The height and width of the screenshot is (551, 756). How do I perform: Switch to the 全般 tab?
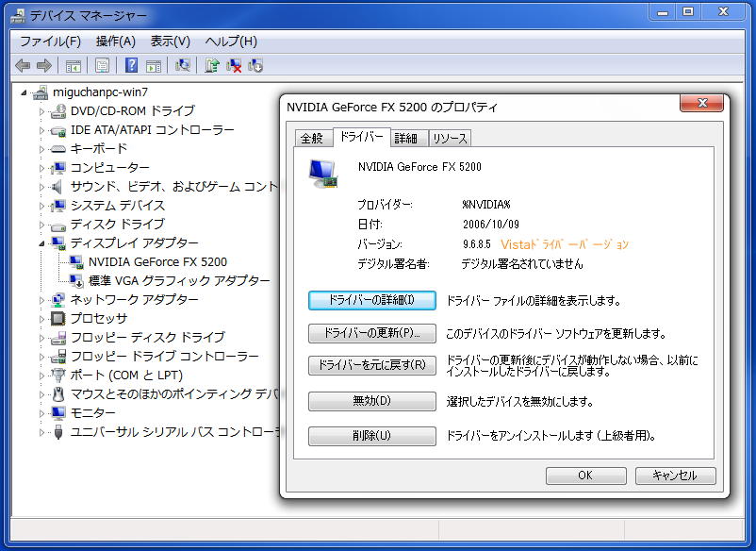312,139
